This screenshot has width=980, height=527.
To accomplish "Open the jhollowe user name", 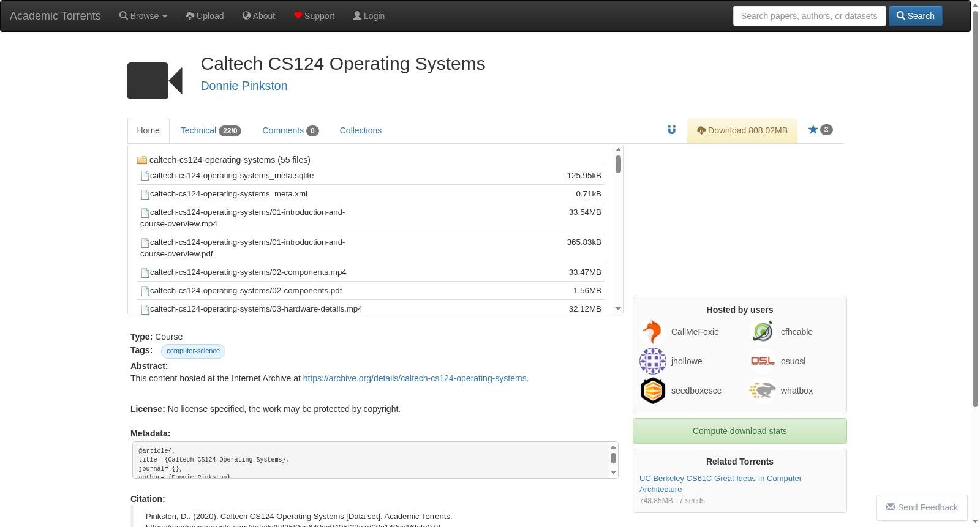I will point(687,361).
